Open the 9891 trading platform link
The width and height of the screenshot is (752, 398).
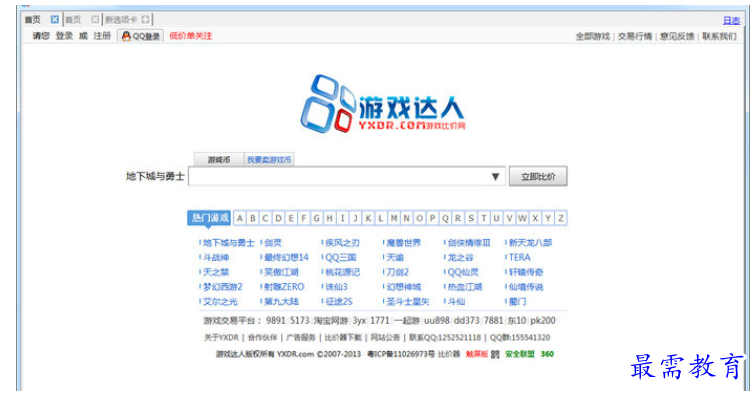point(276,320)
